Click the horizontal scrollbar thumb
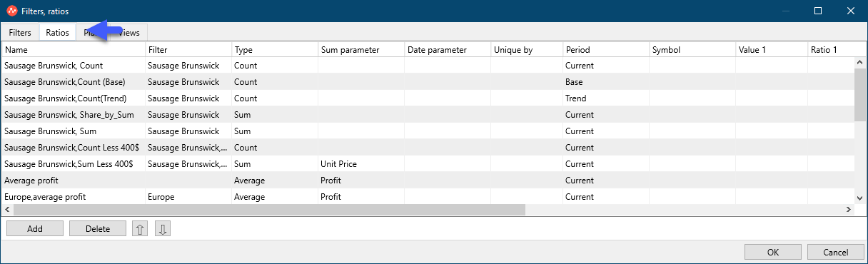The width and height of the screenshot is (868, 264). pos(269,210)
